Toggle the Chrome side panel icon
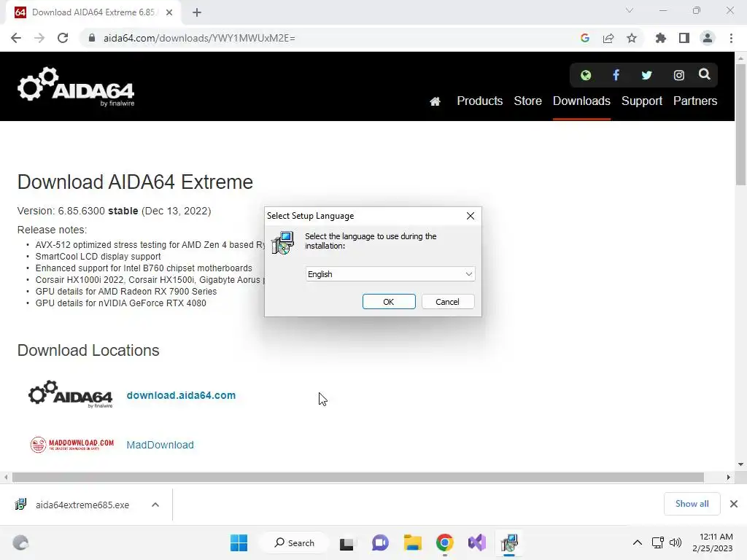This screenshot has height=560, width=747. 684,38
